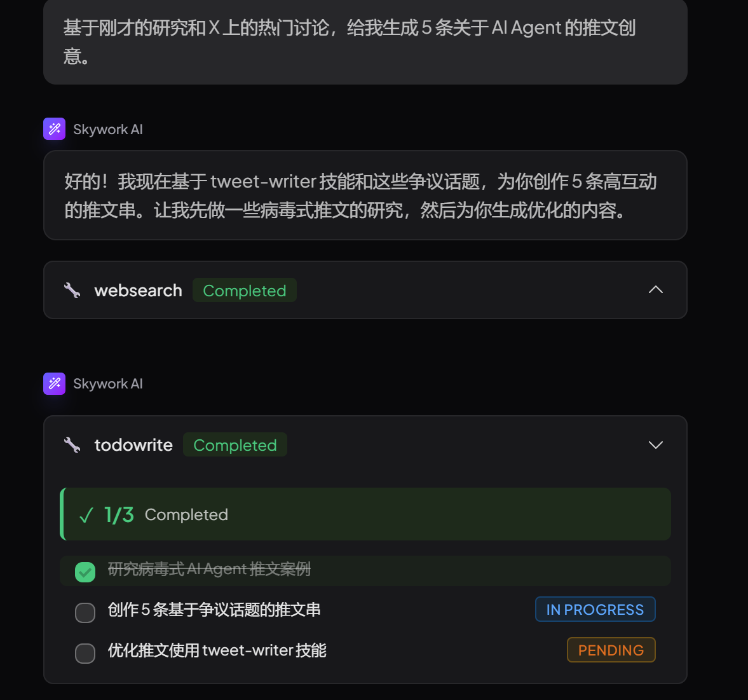Image resolution: width=748 pixels, height=700 pixels.
Task: Click the IN PROGRESS status badge
Action: (x=595, y=610)
